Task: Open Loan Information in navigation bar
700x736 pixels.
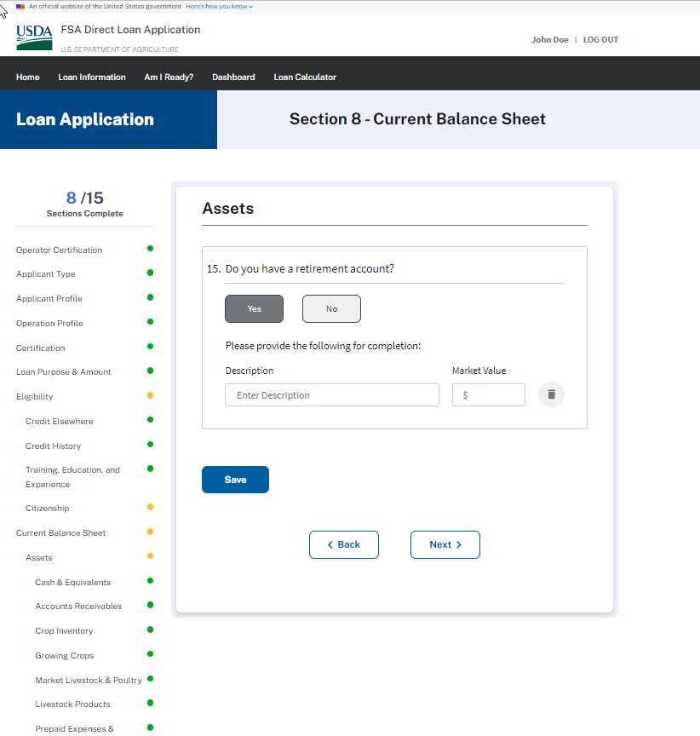Action: (92, 77)
